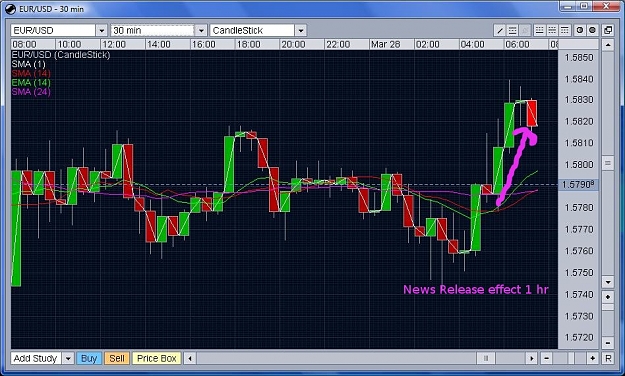This screenshot has width=625, height=376.
Task: Open the EUR/USD symbol dropdown arrow
Action: (x=102, y=30)
